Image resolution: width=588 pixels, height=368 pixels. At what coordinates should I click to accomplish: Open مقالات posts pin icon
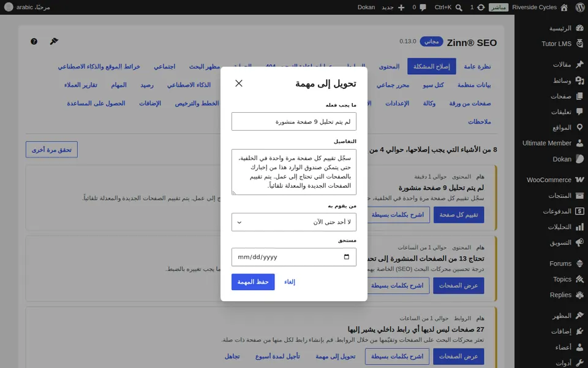pos(580,64)
